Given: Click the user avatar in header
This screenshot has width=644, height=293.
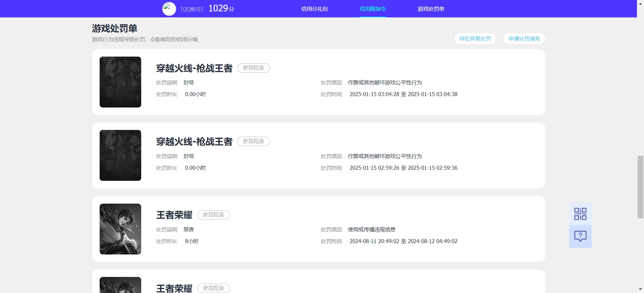Looking at the screenshot, I should pos(169,9).
